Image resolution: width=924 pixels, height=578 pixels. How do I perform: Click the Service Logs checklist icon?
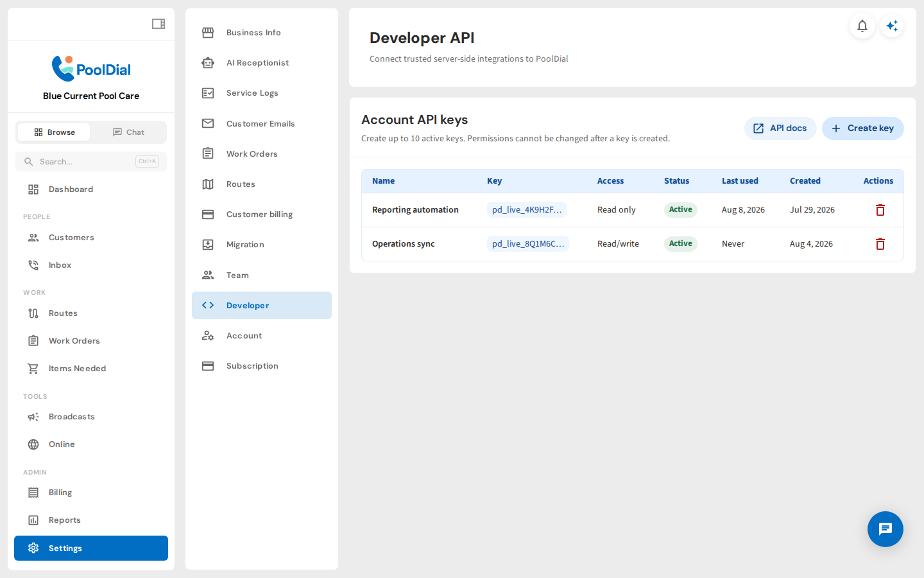click(208, 93)
